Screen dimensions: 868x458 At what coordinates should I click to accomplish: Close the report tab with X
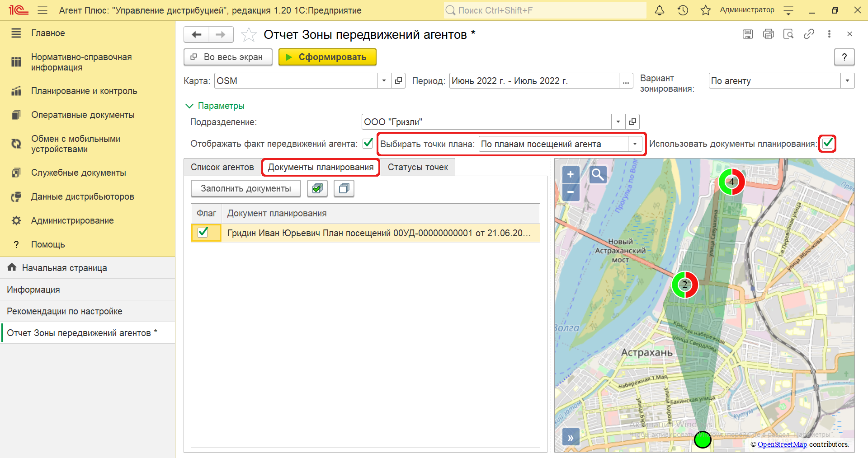[x=849, y=34]
